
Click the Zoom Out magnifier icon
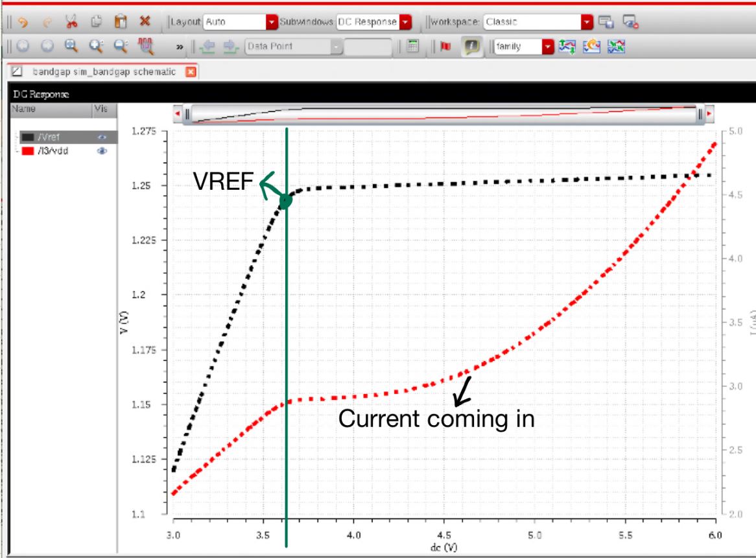click(121, 46)
